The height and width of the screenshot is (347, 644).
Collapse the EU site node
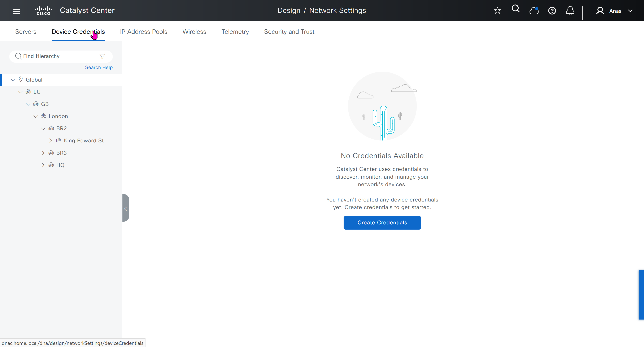tap(21, 92)
